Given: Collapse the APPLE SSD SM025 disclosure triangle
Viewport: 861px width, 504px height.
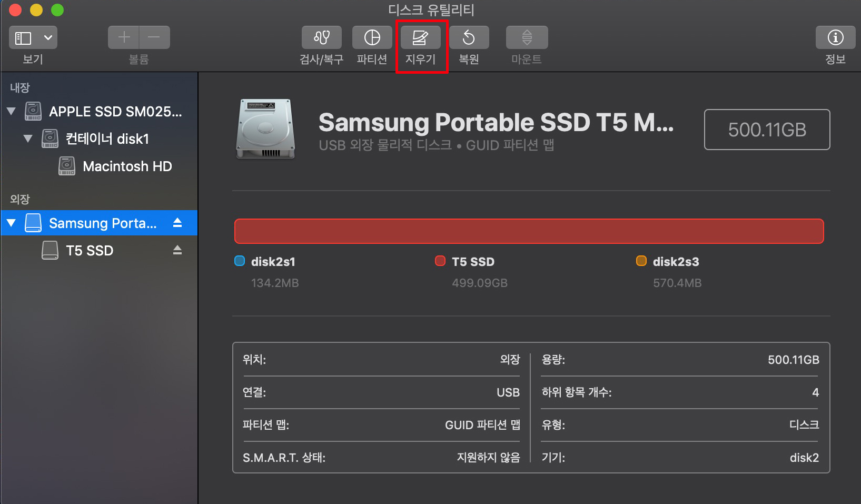Looking at the screenshot, I should 11,111.
